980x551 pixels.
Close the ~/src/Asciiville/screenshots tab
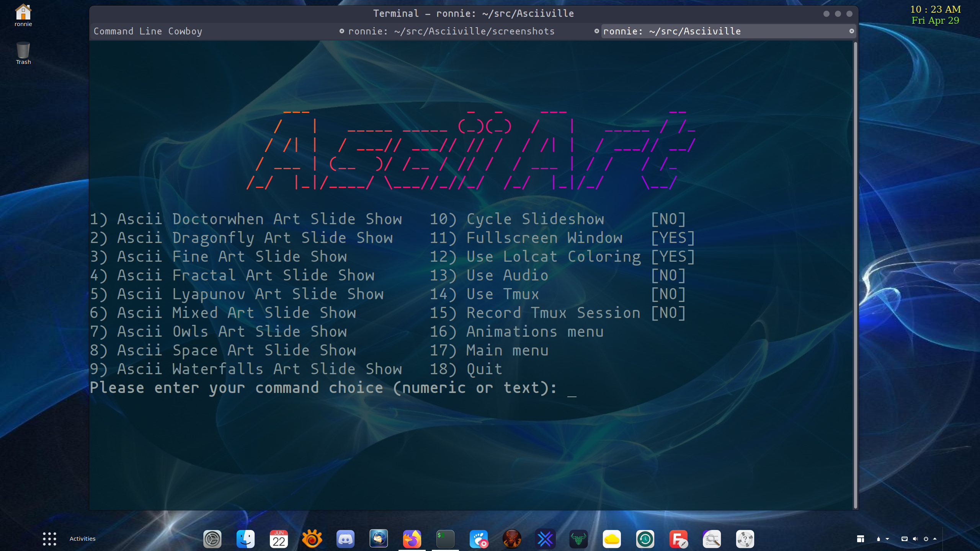(x=596, y=31)
